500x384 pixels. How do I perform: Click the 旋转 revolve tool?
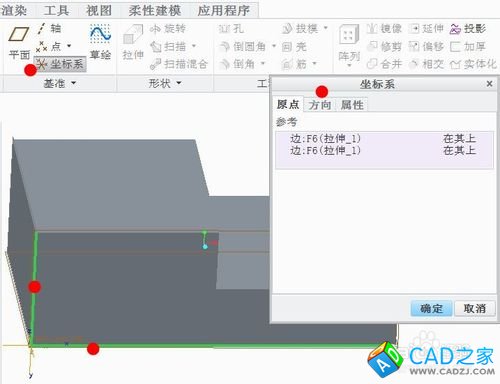168,29
